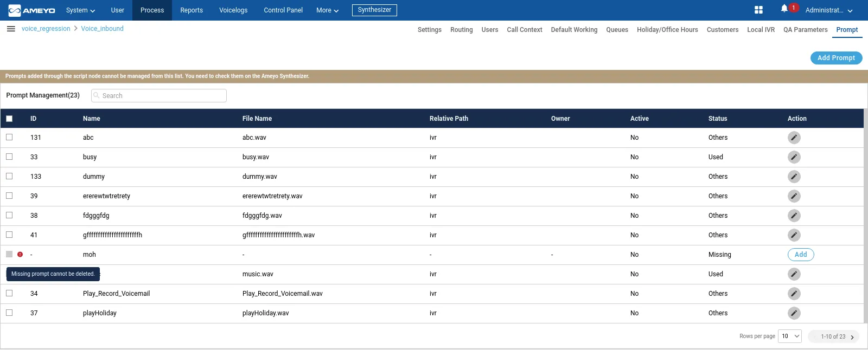868x350 pixels.
Task: Click the Name column header
Action: 92,119
